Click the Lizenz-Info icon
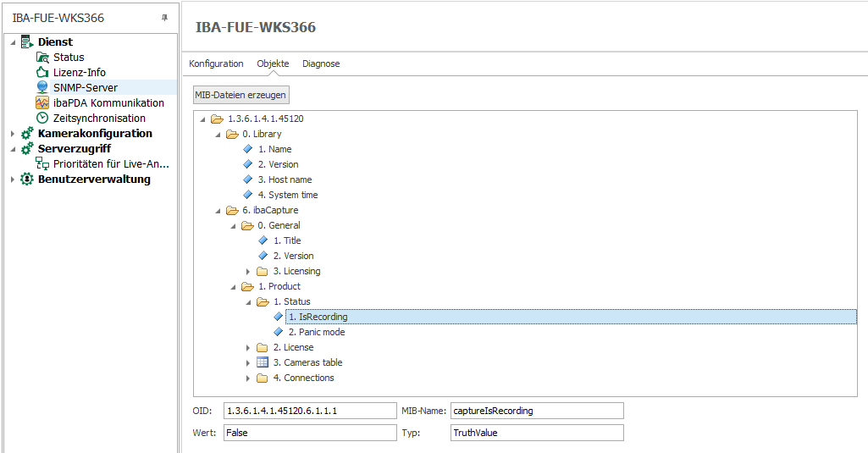This screenshot has height=453, width=868. coord(42,73)
